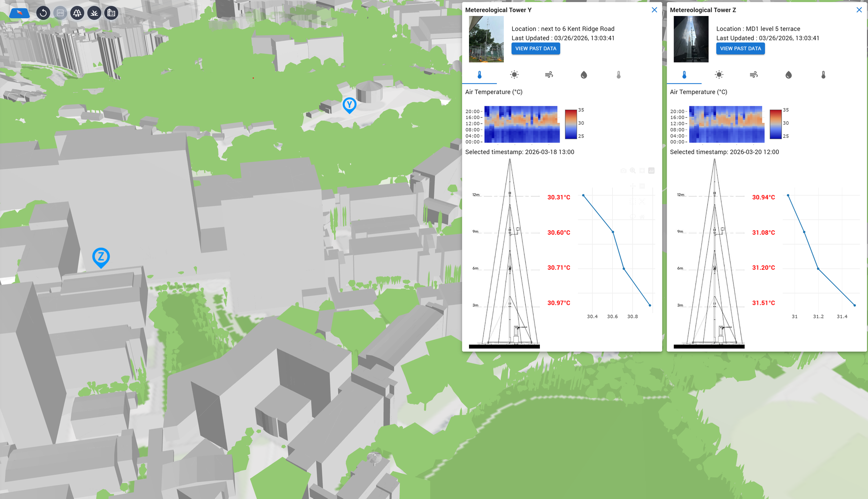Click Plotly logo icon in Tower Y chart
This screenshot has width=868, height=499.
click(651, 171)
